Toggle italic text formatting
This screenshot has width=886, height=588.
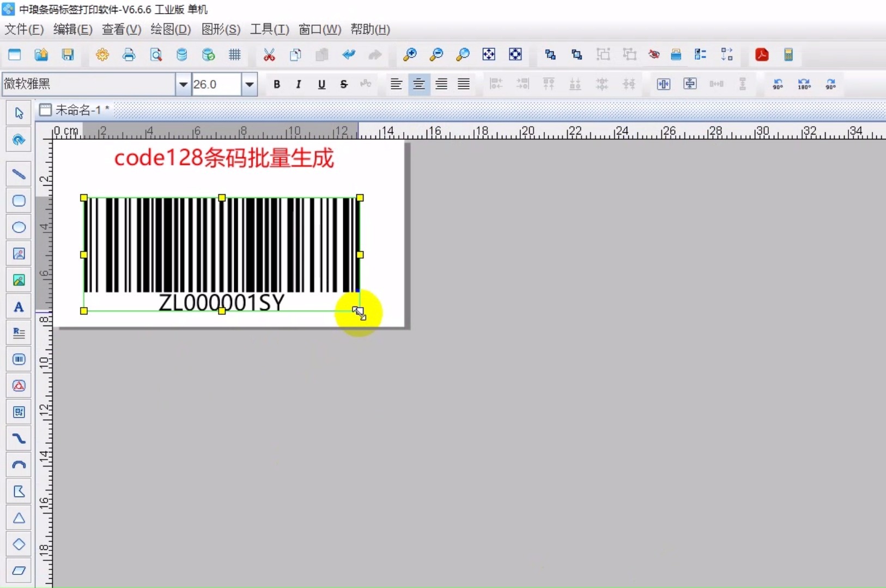point(299,84)
